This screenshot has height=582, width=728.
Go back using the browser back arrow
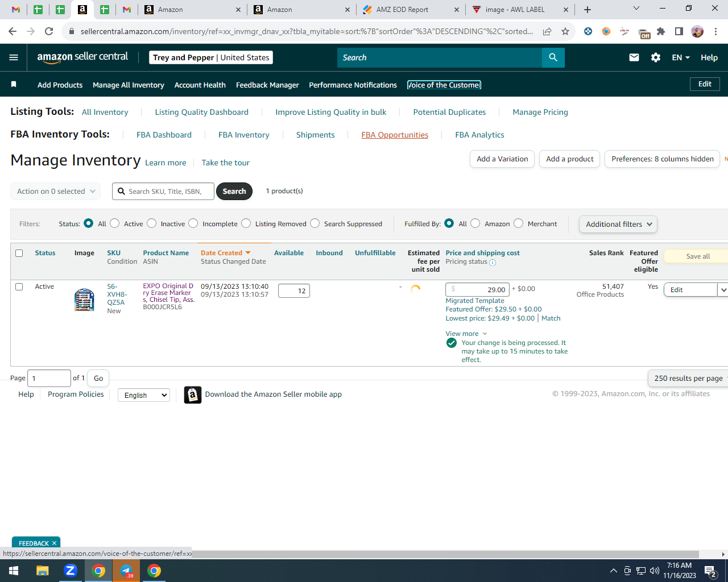[x=13, y=31]
